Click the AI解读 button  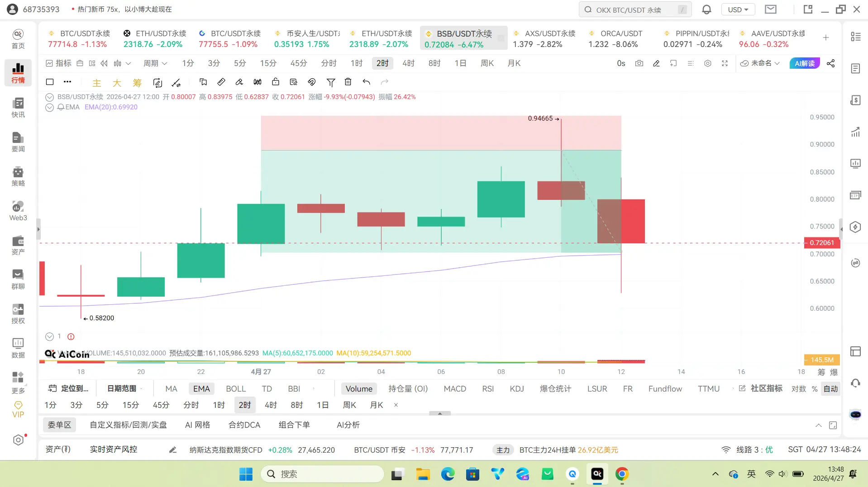pos(805,63)
